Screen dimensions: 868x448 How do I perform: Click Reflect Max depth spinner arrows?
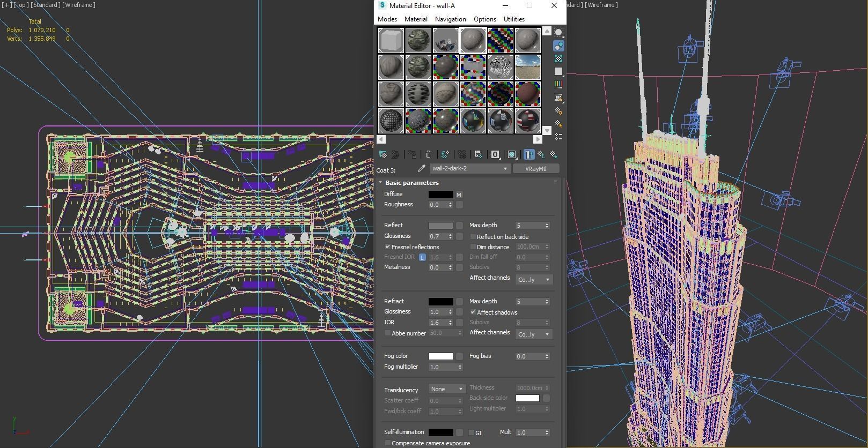(547, 226)
